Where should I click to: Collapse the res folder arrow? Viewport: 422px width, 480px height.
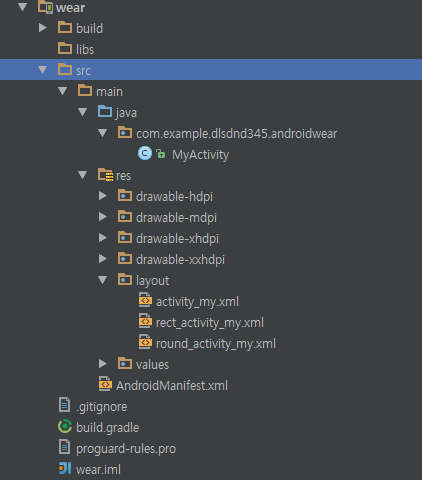[82, 175]
